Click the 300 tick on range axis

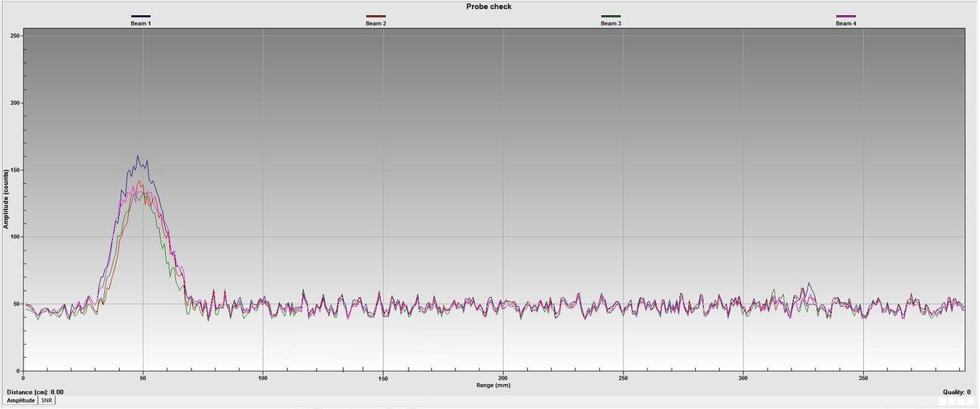(743, 377)
